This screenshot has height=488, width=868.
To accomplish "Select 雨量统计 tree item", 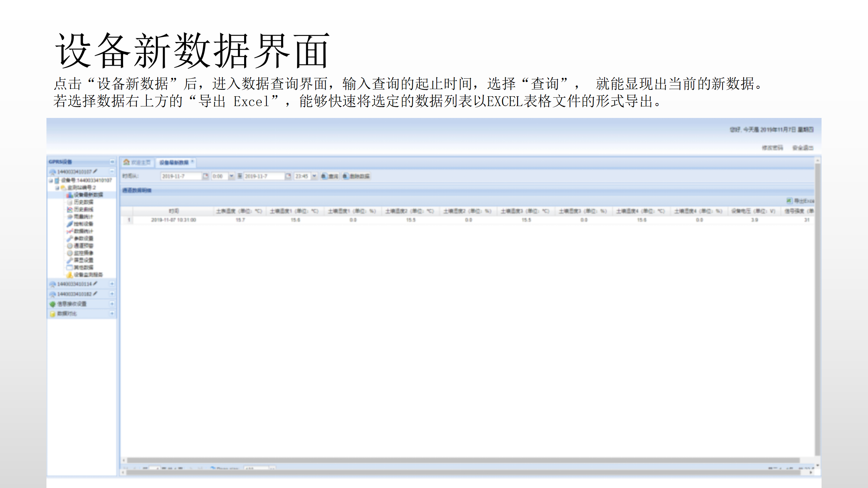I will coord(83,217).
